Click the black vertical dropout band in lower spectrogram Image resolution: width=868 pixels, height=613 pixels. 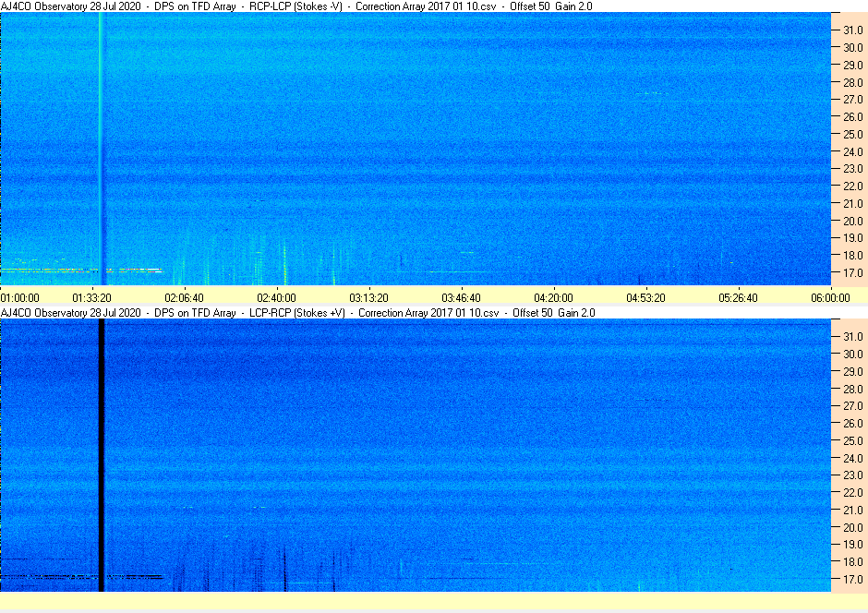coord(102,455)
